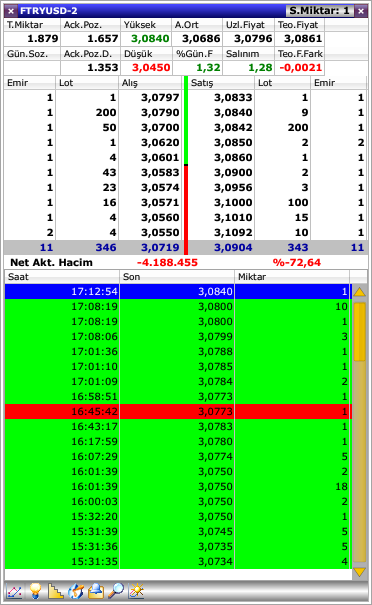
Task: Click the red-green bid/ask ratio bar
Action: pos(186,165)
